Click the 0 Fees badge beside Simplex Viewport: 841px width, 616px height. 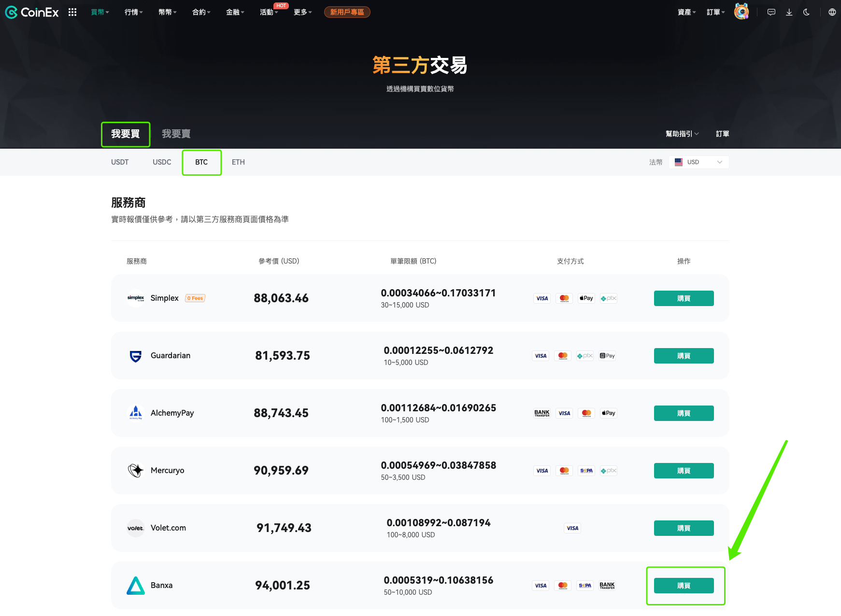click(195, 298)
